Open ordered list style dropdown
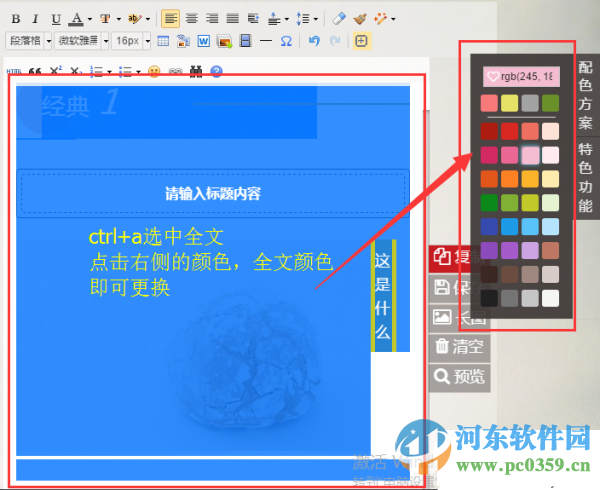 pos(109,72)
